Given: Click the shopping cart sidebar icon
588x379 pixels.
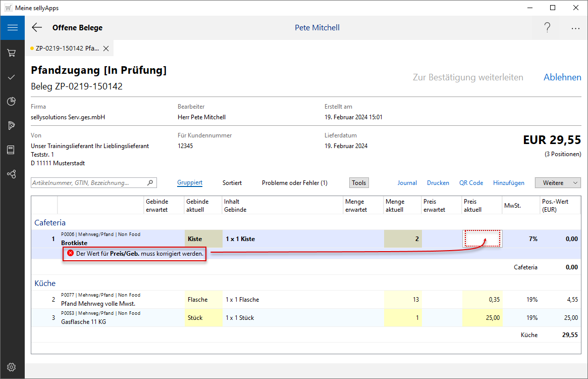Looking at the screenshot, I should pyautogui.click(x=12, y=53).
